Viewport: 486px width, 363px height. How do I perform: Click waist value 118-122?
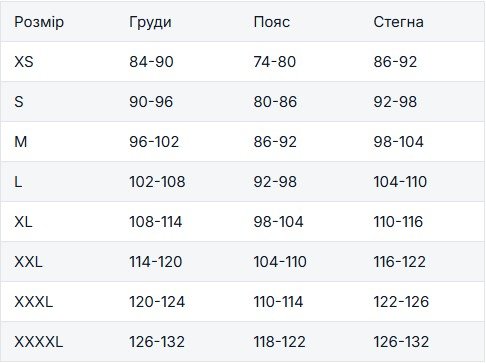(x=279, y=342)
